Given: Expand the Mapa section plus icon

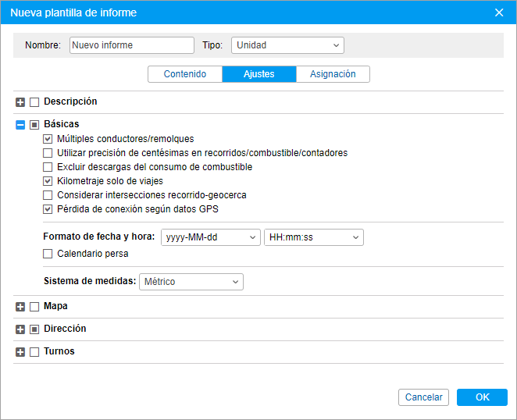Looking at the screenshot, I should [x=20, y=307].
